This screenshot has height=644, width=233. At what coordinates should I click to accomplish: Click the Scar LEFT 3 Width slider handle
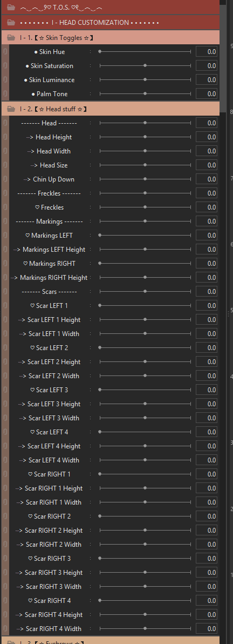click(x=145, y=418)
